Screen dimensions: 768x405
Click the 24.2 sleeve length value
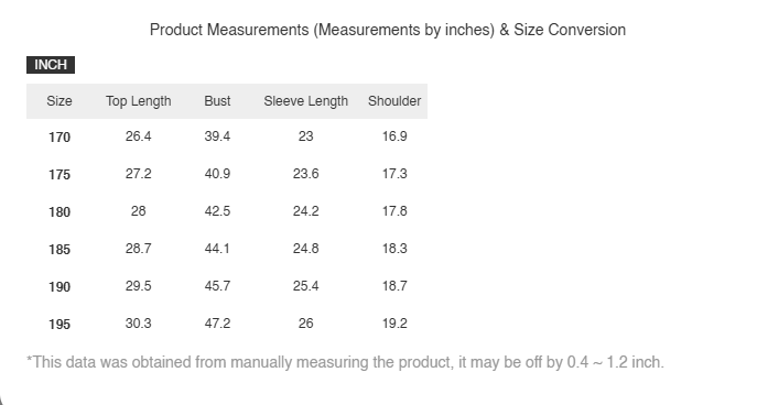306,211
